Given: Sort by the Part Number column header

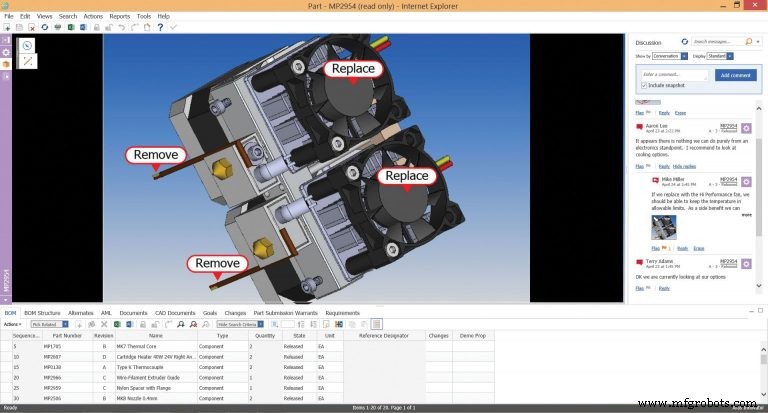Looking at the screenshot, I should 67,336.
